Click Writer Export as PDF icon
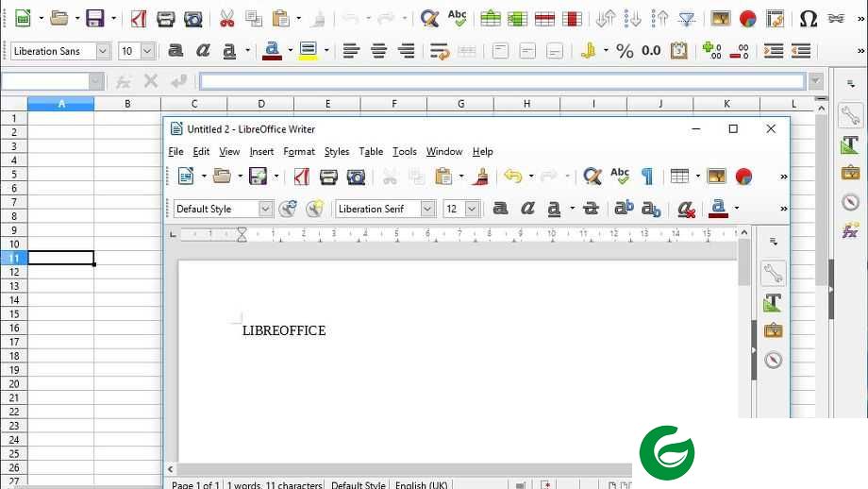The image size is (868, 489). (x=301, y=177)
